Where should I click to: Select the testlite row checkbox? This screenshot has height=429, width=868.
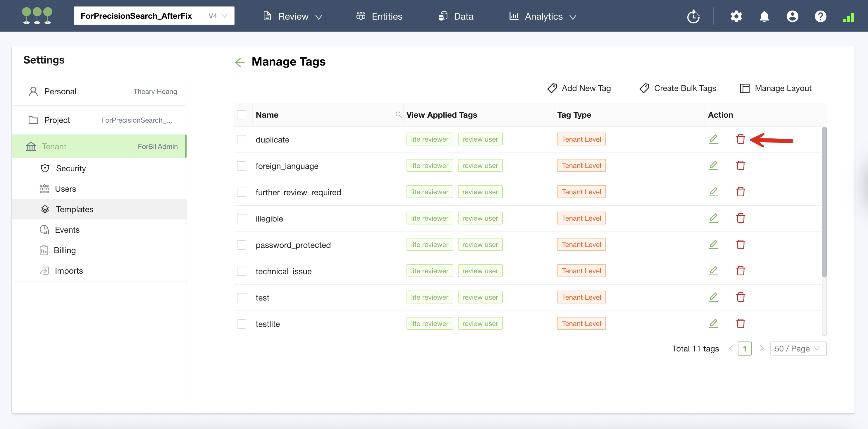241,324
